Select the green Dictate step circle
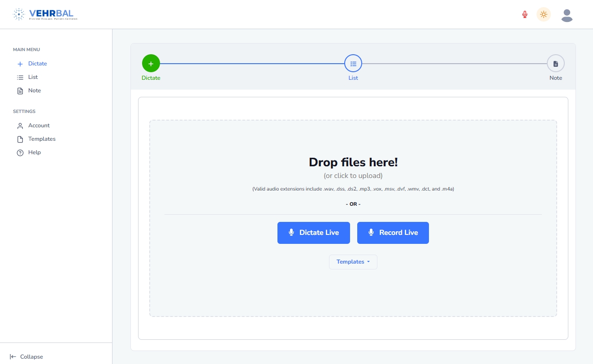This screenshot has width=593, height=364. [151, 64]
